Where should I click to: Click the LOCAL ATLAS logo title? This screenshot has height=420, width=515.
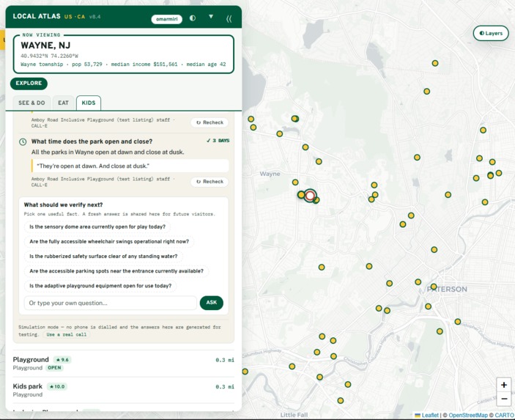coord(37,16)
